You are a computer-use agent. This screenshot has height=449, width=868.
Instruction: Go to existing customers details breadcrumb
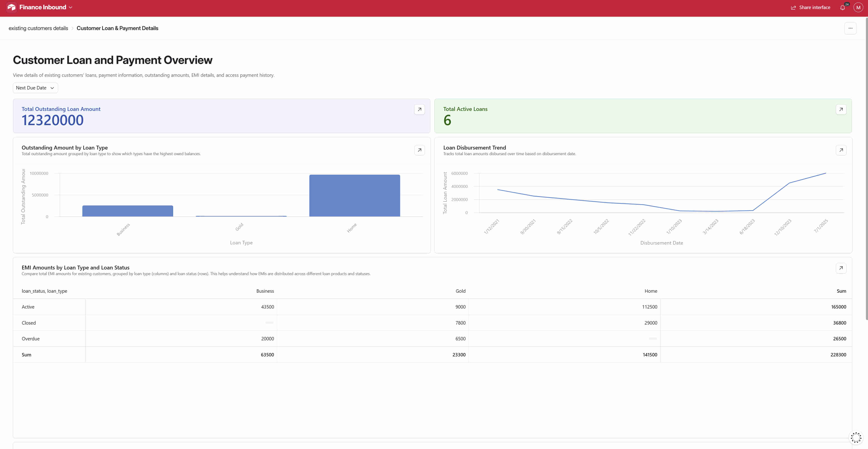tap(38, 28)
